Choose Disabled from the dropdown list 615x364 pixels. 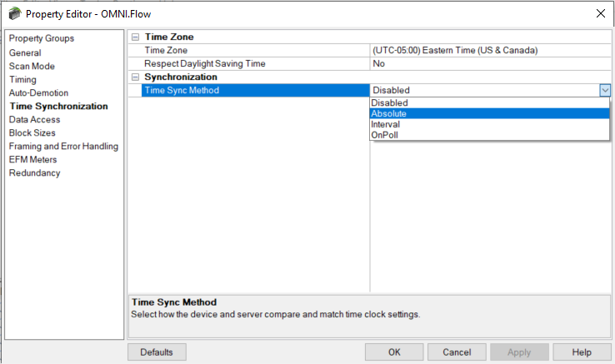pyautogui.click(x=489, y=102)
